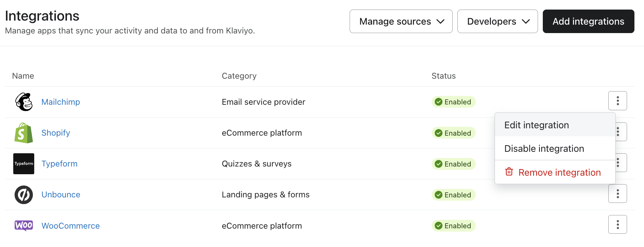This screenshot has width=644, height=247.
Task: Click the Mailchimp logo icon
Action: 24,102
